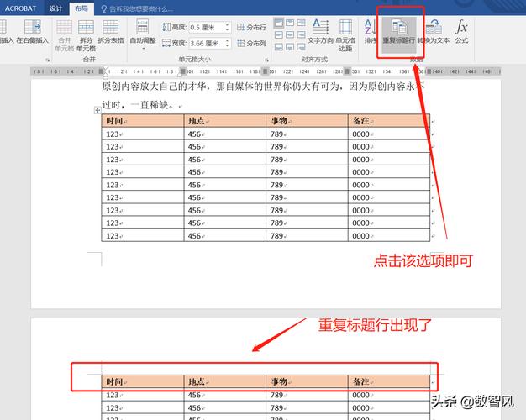Select the align top-center icon
Screen dimensions: 526x420
[290, 23]
